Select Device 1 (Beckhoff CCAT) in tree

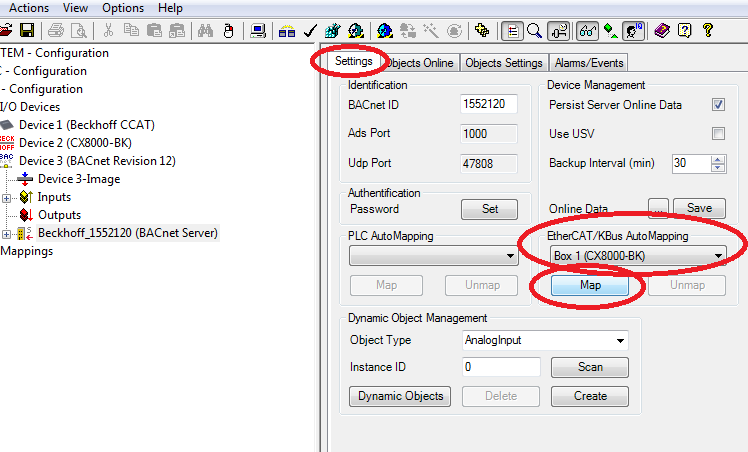pyautogui.click(x=87, y=125)
